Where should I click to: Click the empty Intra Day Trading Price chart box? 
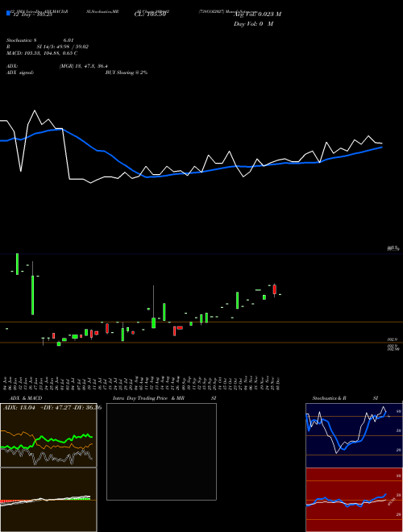tap(161, 451)
